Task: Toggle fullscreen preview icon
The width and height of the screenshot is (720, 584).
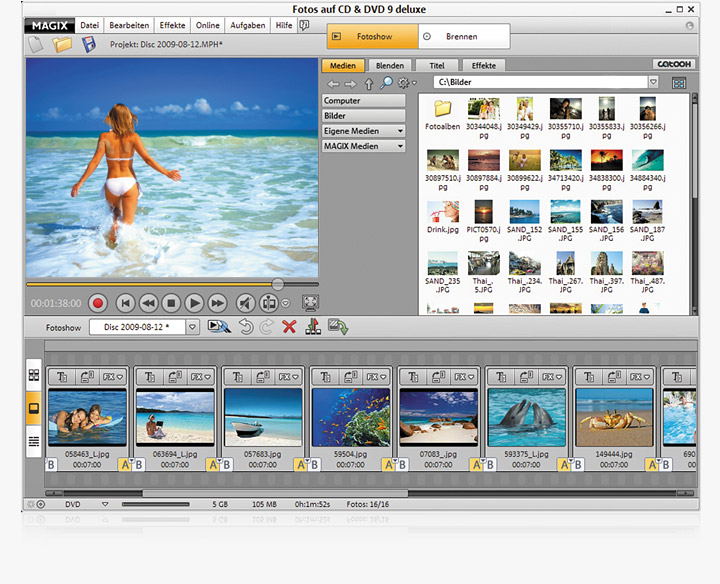Action: 311,301
